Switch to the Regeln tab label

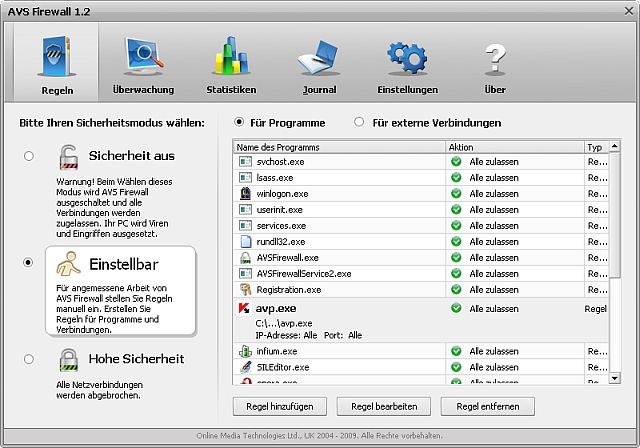point(57,91)
